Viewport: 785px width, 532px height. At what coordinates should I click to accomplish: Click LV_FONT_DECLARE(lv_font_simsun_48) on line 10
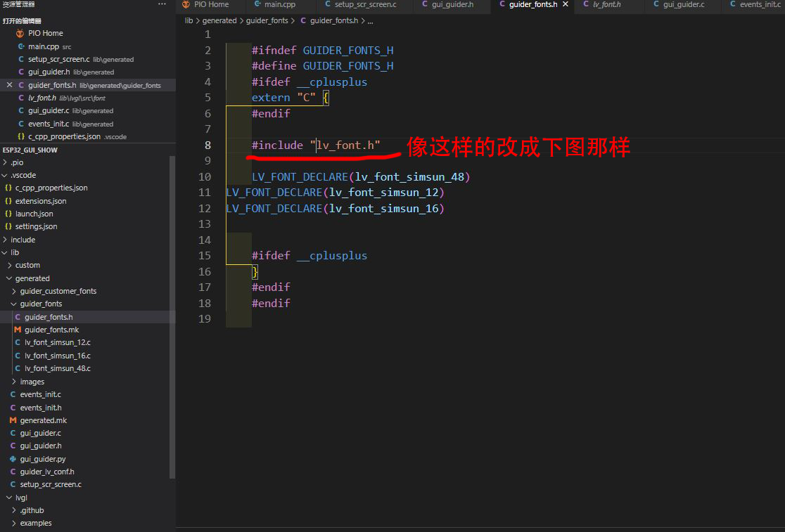pos(361,176)
